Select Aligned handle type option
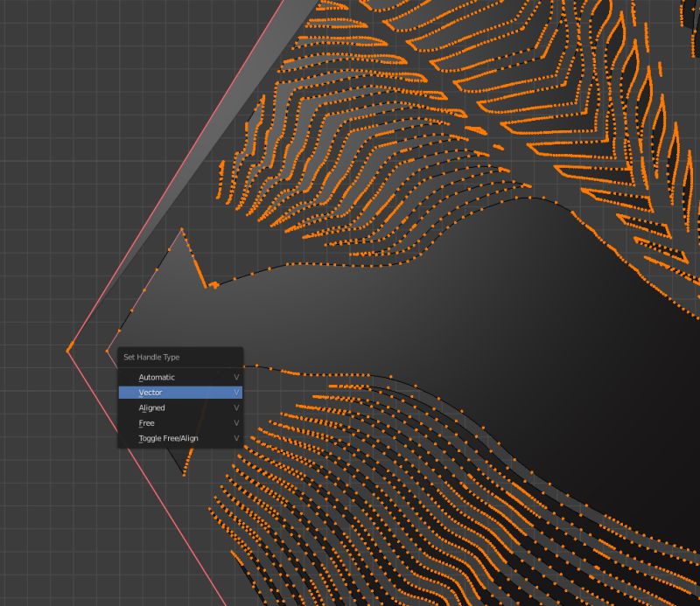Image resolution: width=700 pixels, height=606 pixels. click(x=151, y=407)
